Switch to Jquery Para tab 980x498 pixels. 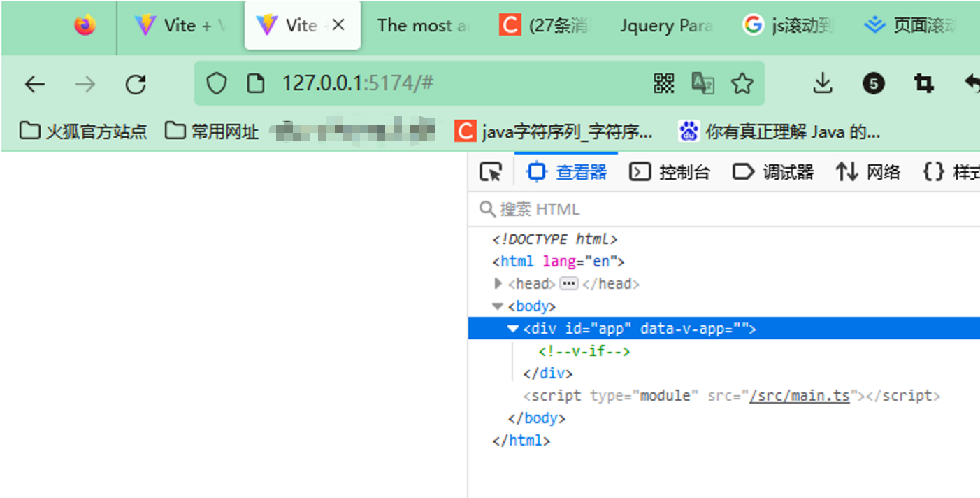coord(666,26)
